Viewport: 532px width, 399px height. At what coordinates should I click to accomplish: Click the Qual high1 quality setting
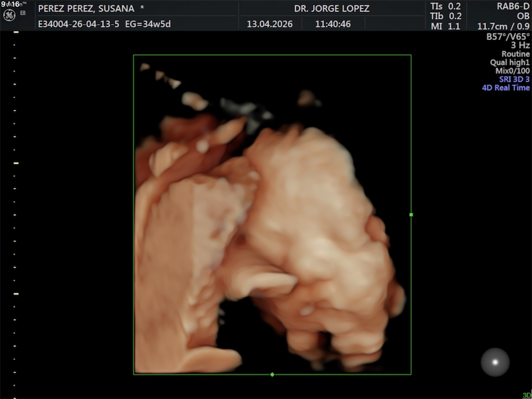[510, 63]
